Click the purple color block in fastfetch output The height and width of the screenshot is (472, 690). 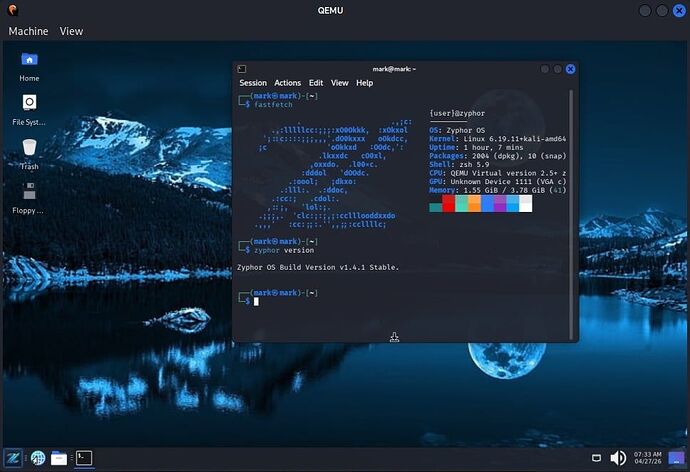pos(500,203)
